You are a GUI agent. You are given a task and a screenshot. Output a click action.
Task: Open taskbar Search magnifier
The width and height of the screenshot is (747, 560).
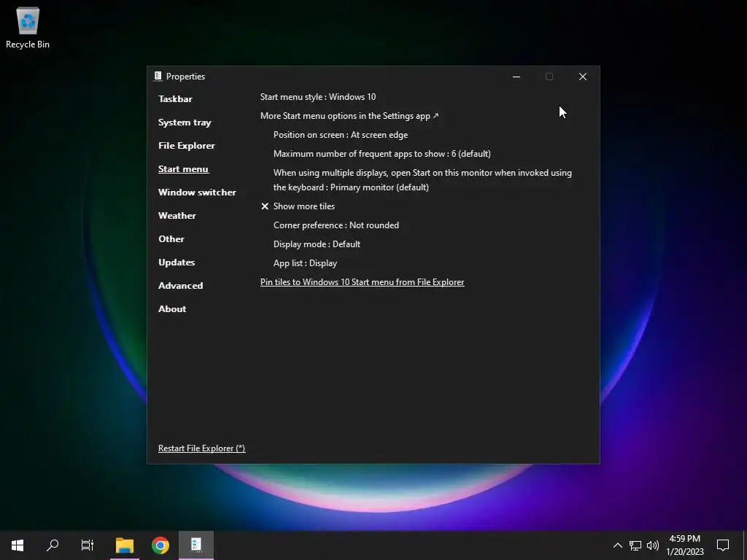[x=53, y=545]
